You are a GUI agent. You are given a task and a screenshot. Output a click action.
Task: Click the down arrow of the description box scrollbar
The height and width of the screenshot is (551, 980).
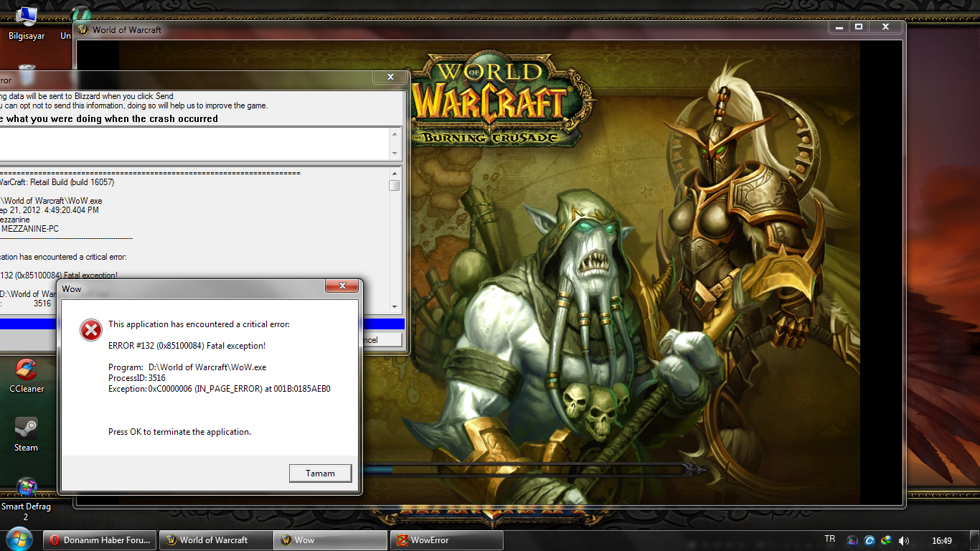[x=395, y=154]
